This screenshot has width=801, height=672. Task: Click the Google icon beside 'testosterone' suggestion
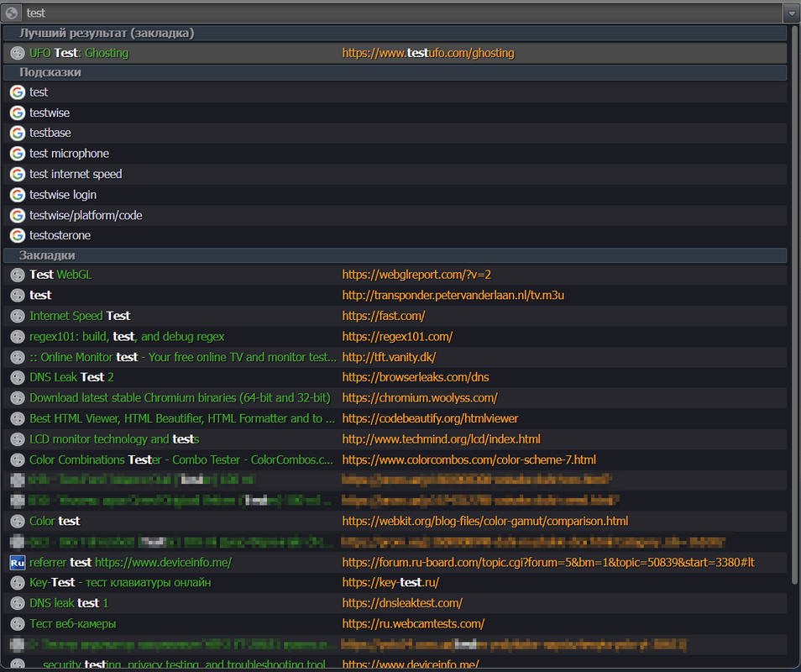pyautogui.click(x=18, y=235)
